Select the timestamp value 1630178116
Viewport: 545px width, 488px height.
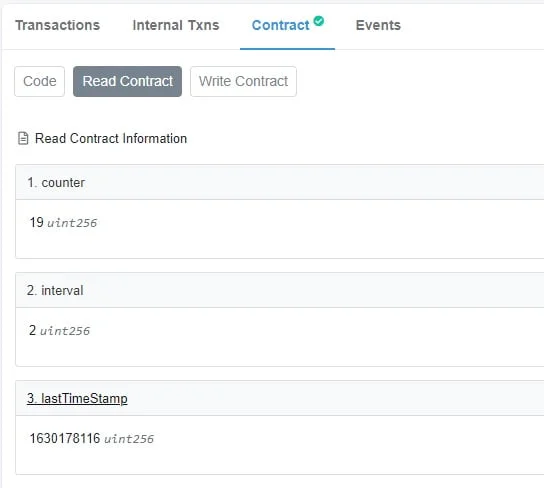click(x=65, y=438)
